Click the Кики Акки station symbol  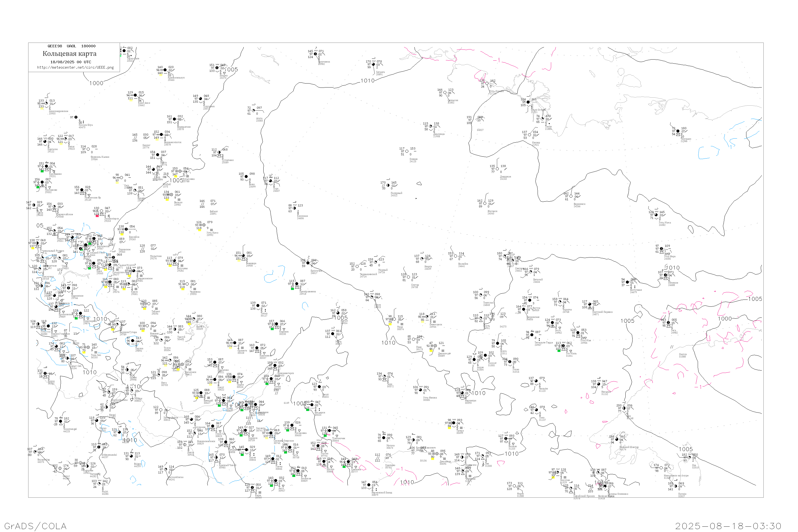[135, 95]
